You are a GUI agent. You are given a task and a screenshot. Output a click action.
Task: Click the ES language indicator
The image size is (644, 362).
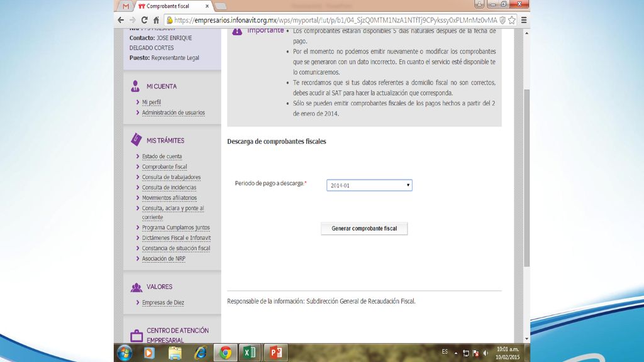pos(445,352)
